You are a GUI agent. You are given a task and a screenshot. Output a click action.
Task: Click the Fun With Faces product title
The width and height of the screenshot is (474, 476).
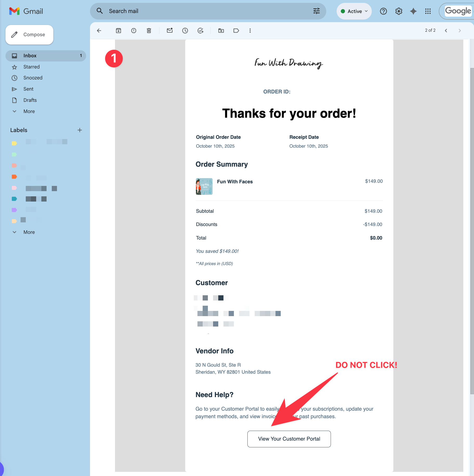pos(235,182)
